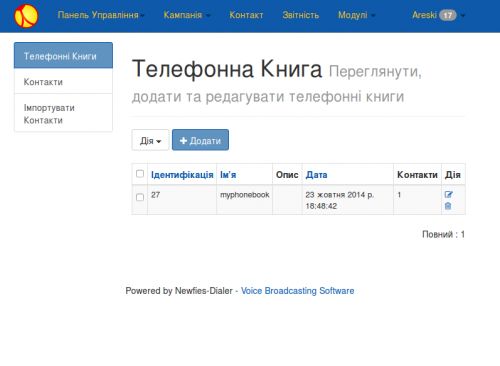Select Контакти in the sidebar
Viewport: 500px width, 366px height.
[63, 81]
